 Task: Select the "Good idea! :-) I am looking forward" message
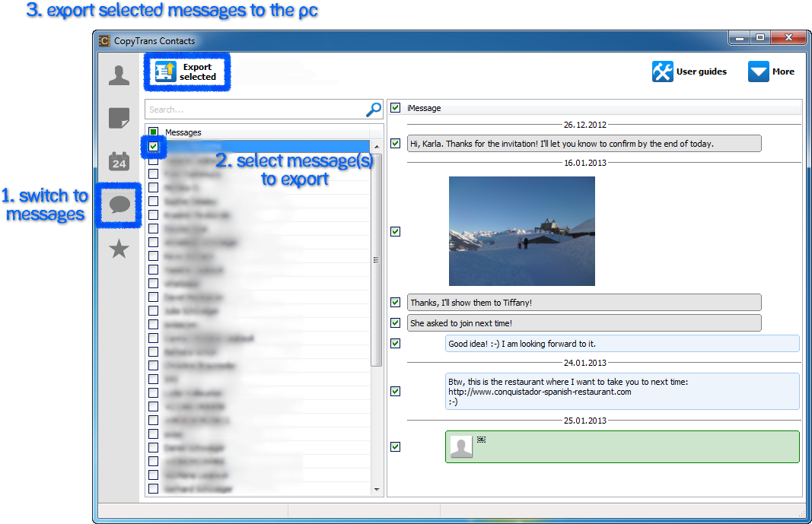(623, 344)
